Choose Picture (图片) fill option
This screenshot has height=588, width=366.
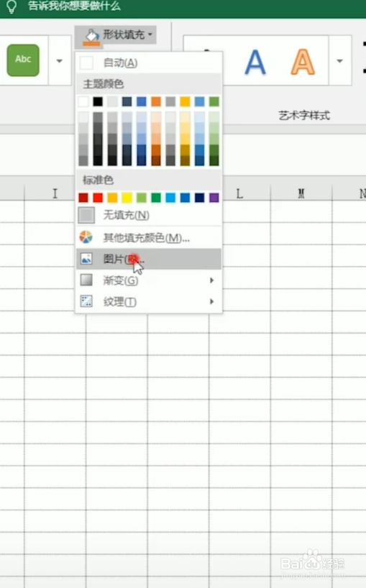click(149, 259)
